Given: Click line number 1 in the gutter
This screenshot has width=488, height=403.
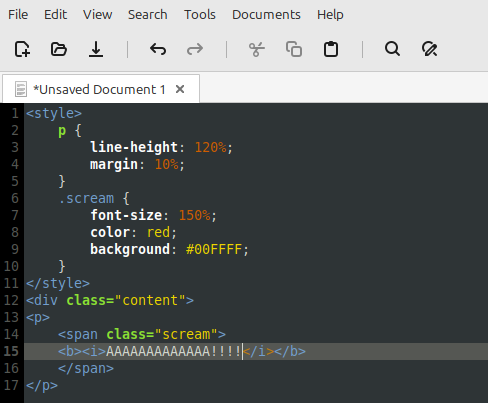Looking at the screenshot, I should click(x=15, y=113).
